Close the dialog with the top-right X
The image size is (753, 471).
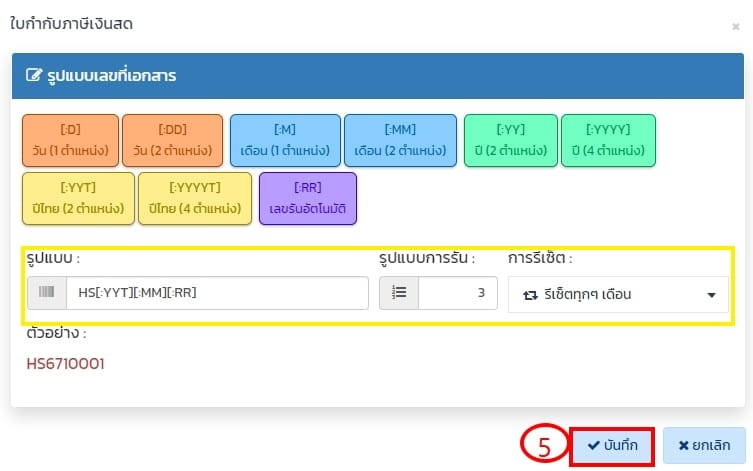tap(736, 27)
